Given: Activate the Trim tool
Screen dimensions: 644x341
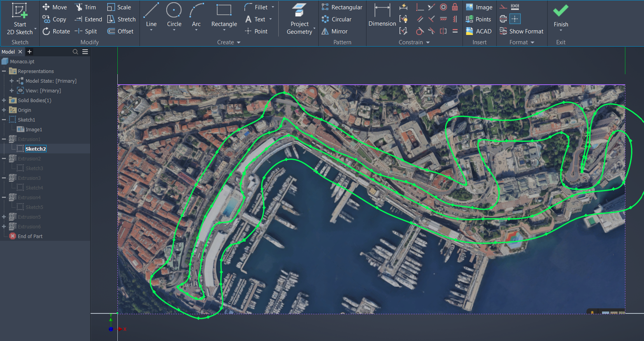Looking at the screenshot, I should pyautogui.click(x=85, y=7).
